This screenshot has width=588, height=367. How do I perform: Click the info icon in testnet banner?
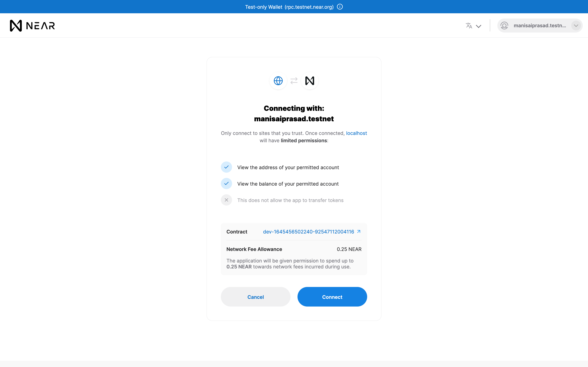click(x=340, y=7)
